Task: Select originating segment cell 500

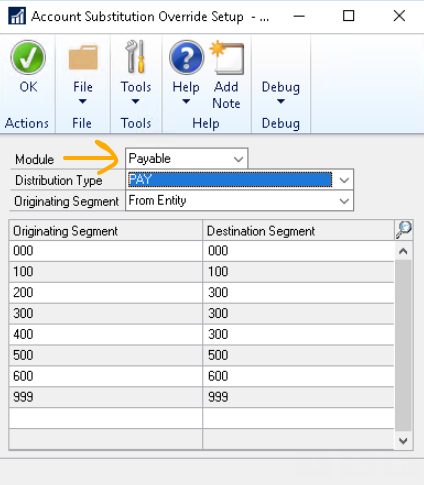Action: 106,356
